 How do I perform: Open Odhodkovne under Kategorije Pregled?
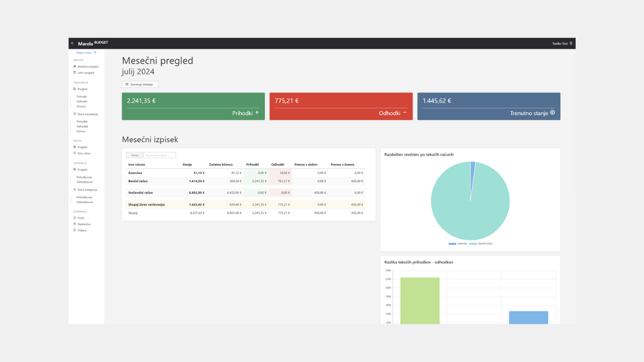(85, 182)
